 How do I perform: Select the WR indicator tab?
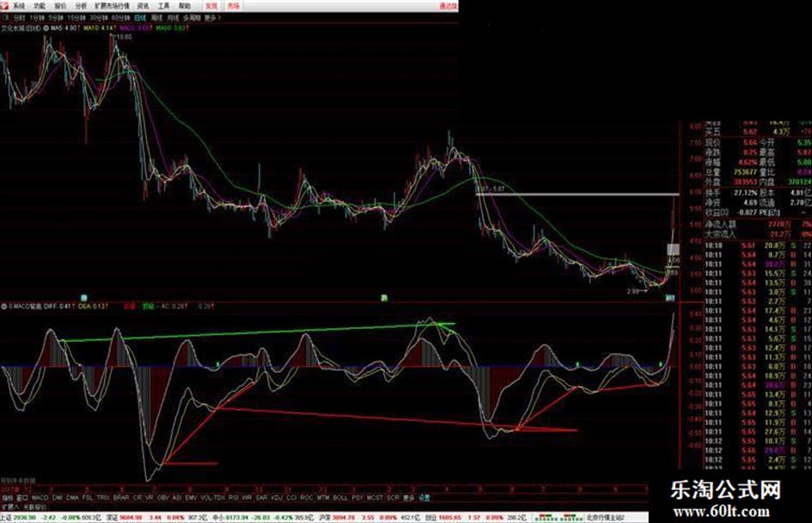247,497
